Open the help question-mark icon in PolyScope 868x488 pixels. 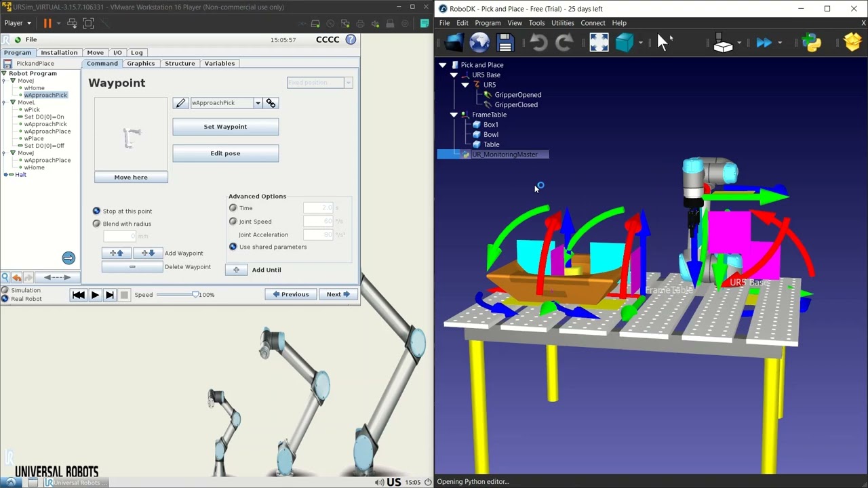point(351,39)
